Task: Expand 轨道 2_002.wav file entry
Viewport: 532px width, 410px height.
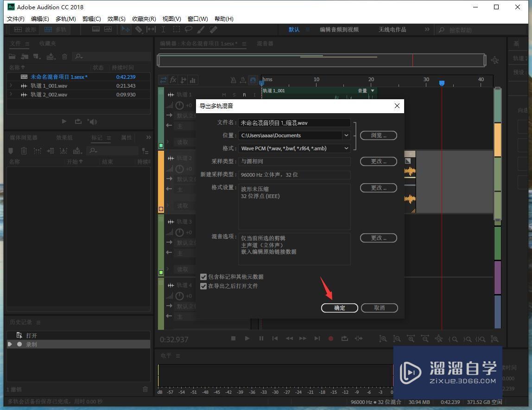Action: point(11,95)
